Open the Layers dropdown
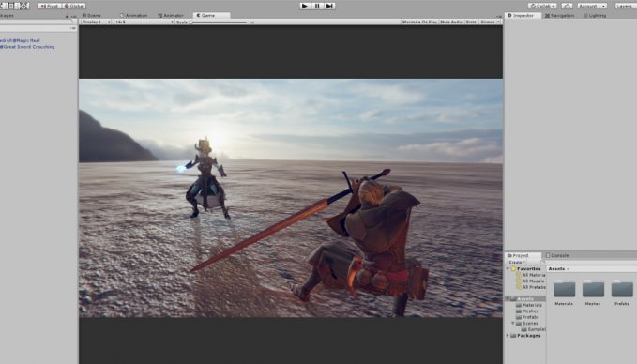Screen dimensions: 637x364 (626, 6)
